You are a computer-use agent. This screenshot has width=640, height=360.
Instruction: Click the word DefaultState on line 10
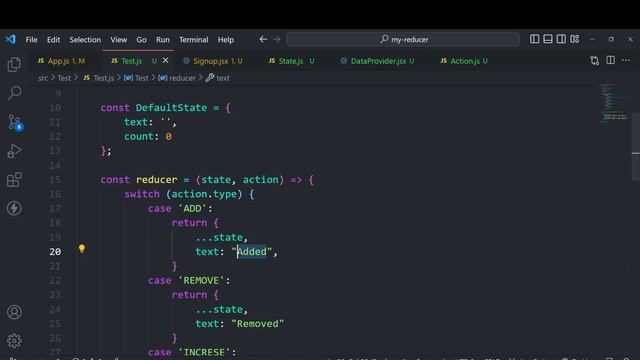pyautogui.click(x=171, y=108)
